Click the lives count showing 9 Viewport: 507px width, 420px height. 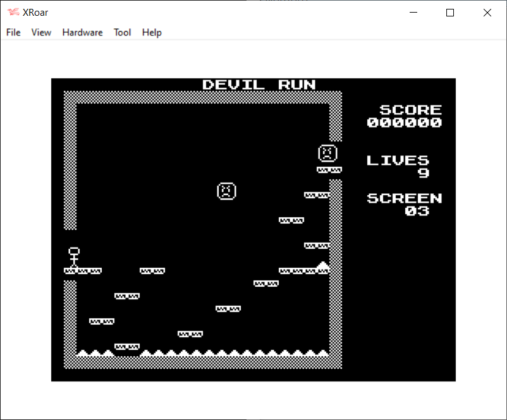(x=423, y=173)
